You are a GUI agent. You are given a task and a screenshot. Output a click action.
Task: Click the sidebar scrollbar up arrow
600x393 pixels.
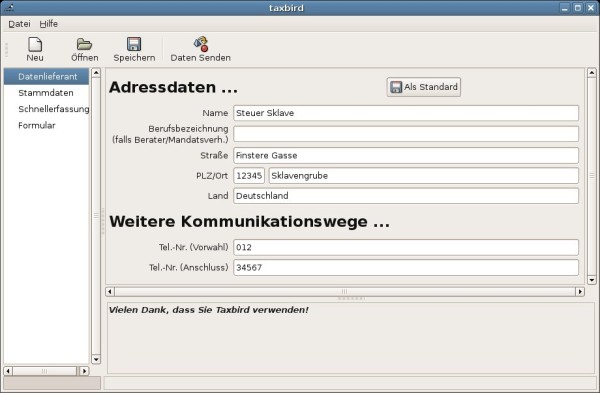tap(96, 73)
